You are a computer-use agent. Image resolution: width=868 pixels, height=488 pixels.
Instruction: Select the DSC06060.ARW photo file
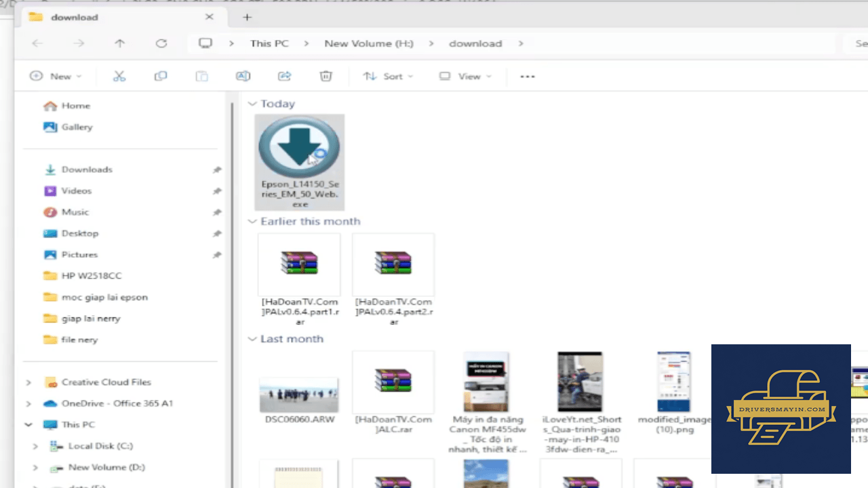point(299,400)
